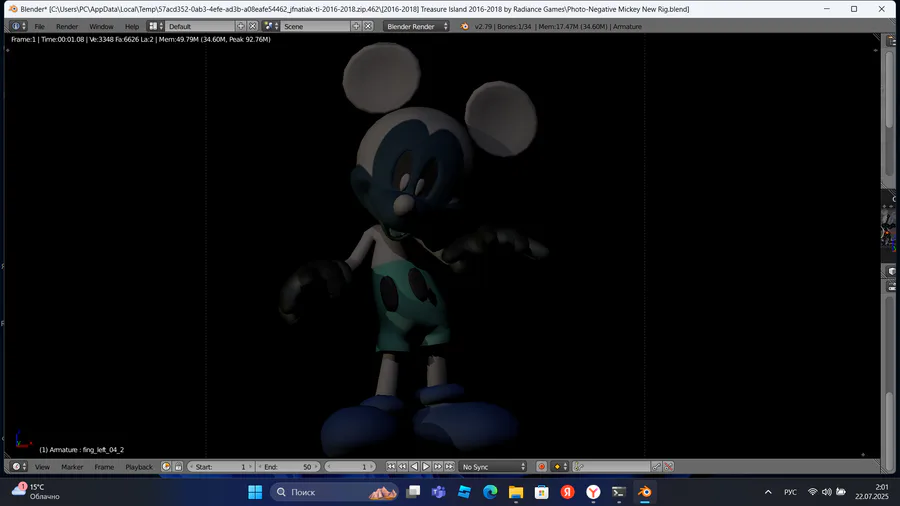Delete the Default screen layout

click(x=253, y=26)
